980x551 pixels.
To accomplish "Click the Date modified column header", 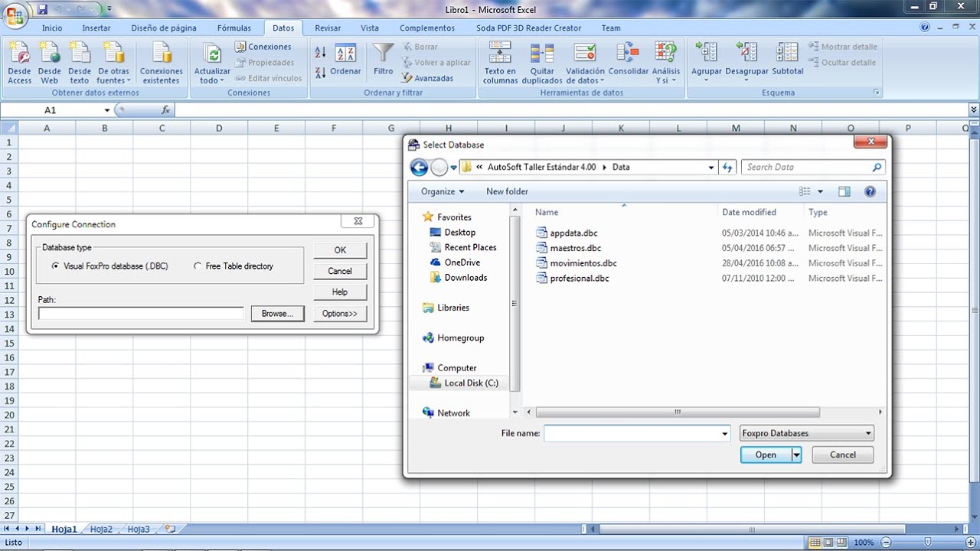I will coord(749,212).
